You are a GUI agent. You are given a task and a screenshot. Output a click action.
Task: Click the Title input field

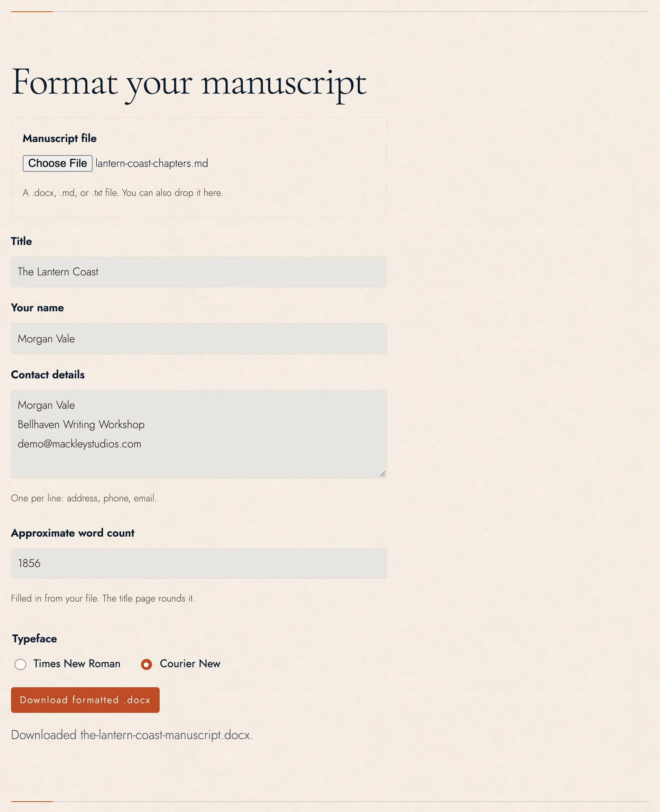[199, 272]
